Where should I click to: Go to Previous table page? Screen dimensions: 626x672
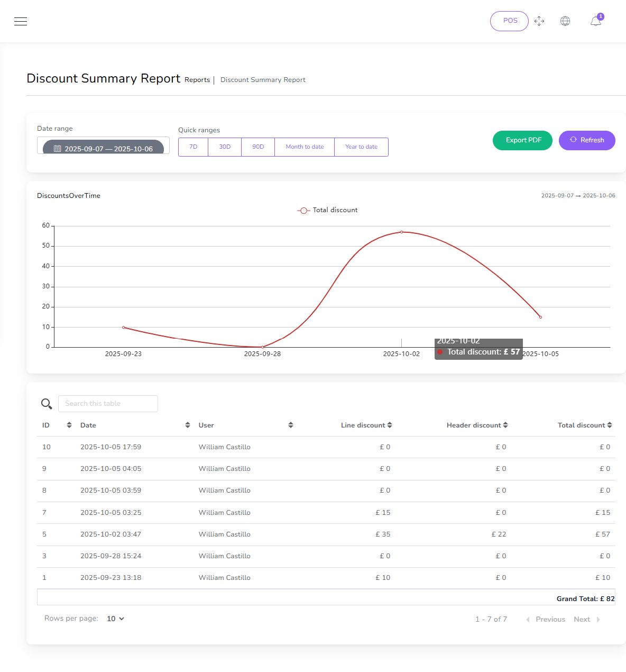[546, 619]
